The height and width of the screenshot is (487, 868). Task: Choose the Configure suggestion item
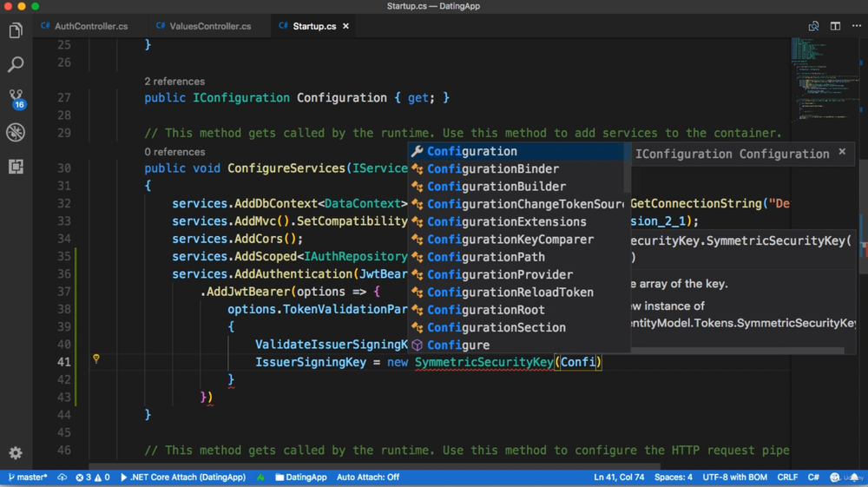(x=458, y=345)
